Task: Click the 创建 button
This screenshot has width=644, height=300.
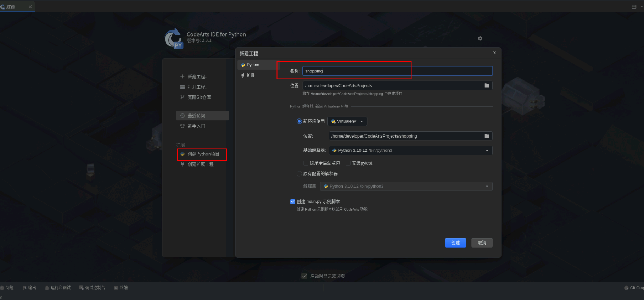Action: coord(455,243)
